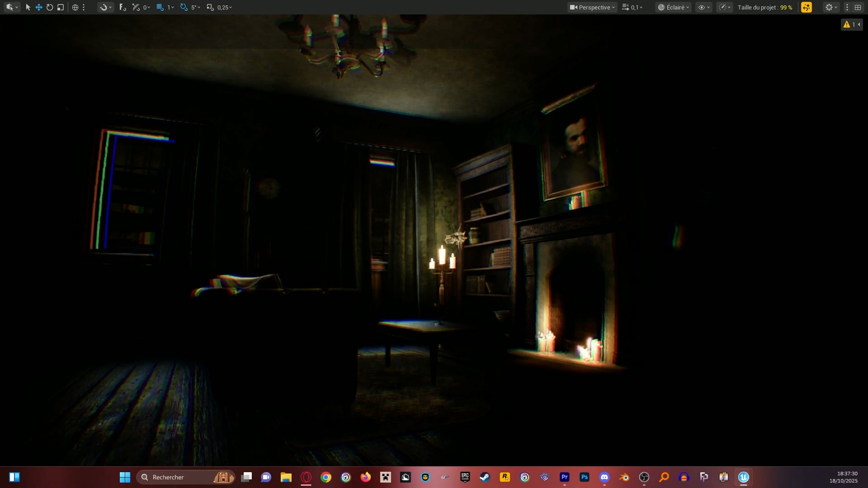Activate the rotate gizmo tool
This screenshot has width=868, height=488.
pos(50,7)
